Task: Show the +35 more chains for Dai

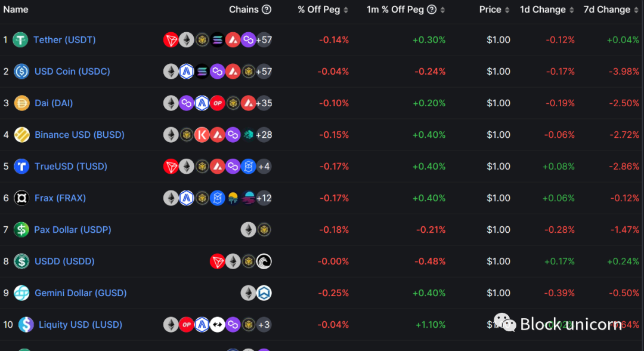Action: (264, 103)
